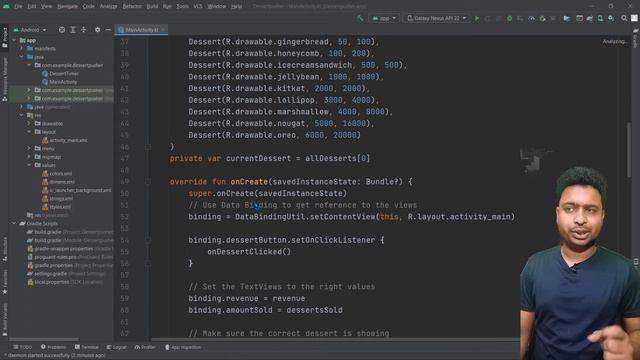
Task: Expand the manifests folder
Action: coord(22,49)
